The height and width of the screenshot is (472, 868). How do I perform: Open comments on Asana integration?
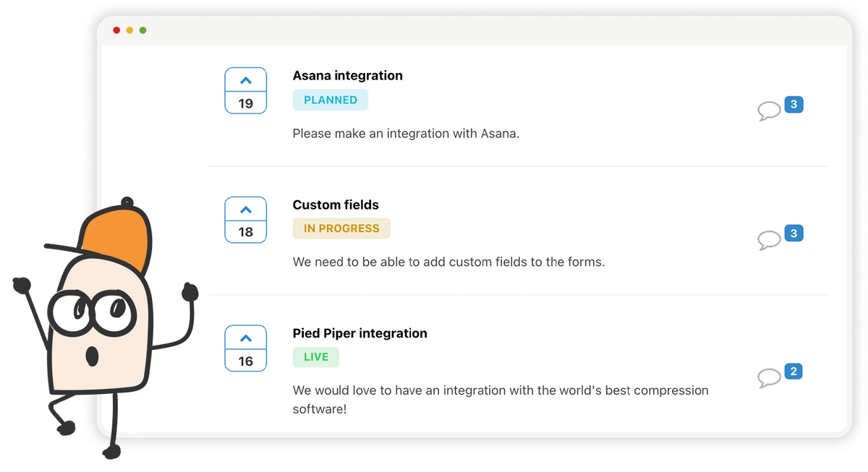[769, 111]
